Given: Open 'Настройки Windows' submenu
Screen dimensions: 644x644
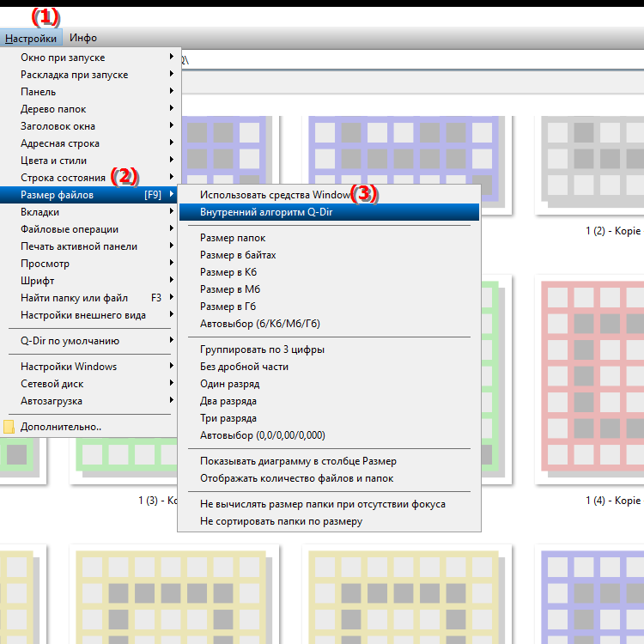Looking at the screenshot, I should pos(69,367).
